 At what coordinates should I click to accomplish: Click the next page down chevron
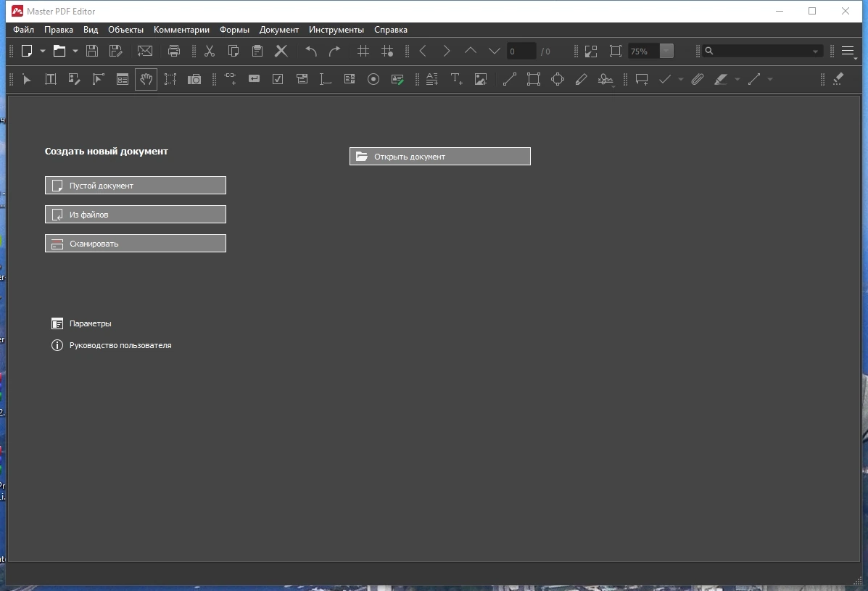click(495, 51)
